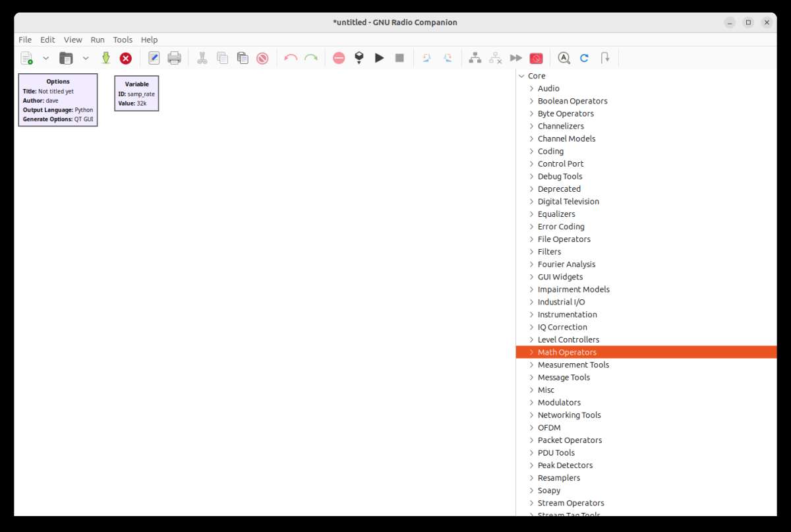Image resolution: width=791 pixels, height=532 pixels.
Task: Click the Open flowgraph folder icon
Action: click(x=66, y=58)
